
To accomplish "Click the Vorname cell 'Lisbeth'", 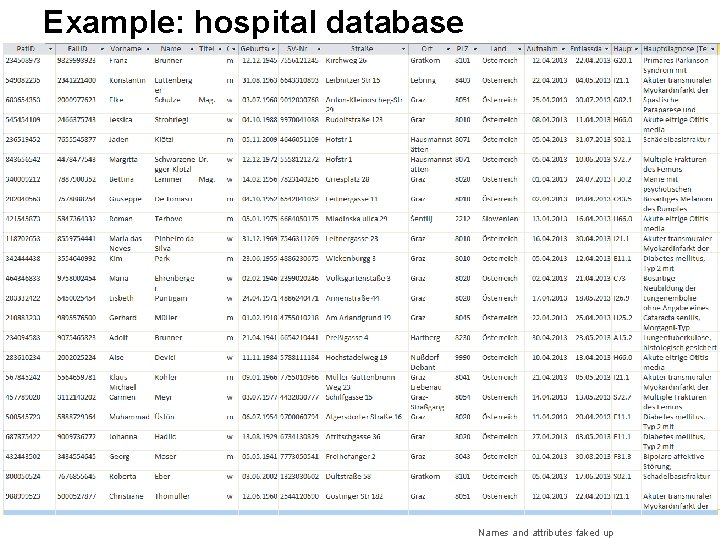I will [x=121, y=298].
